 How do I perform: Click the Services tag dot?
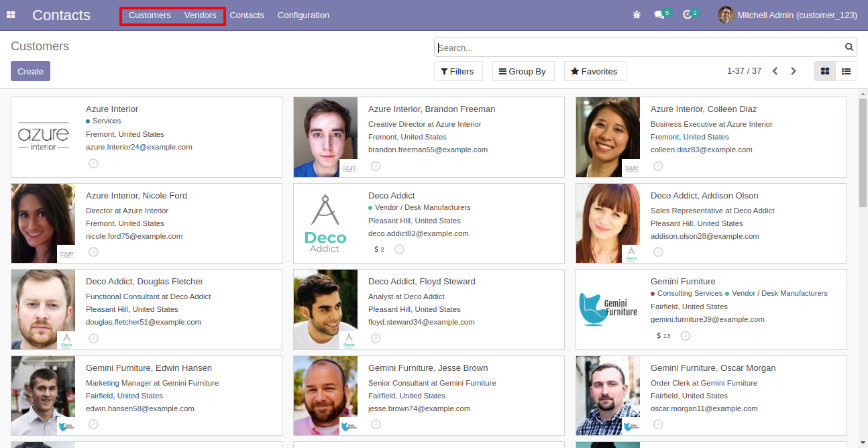coord(88,121)
